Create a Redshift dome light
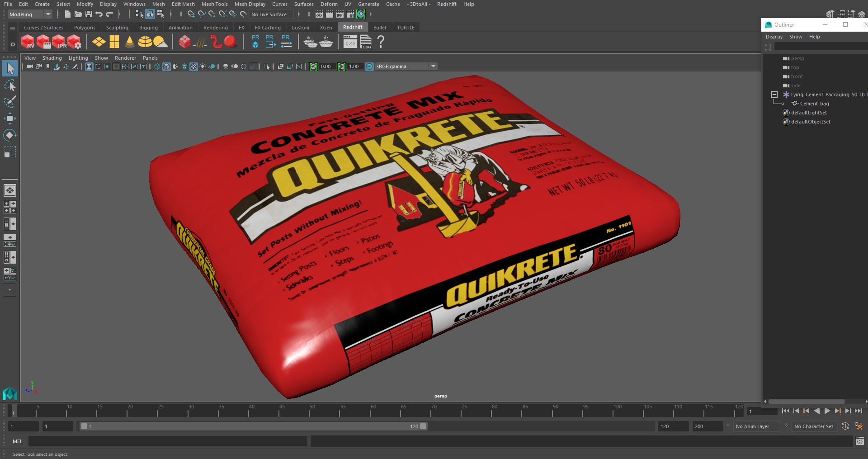The height and width of the screenshot is (459, 868). tap(145, 42)
